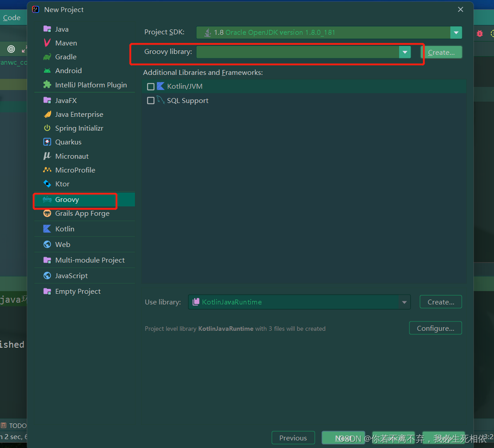Select the Android robot icon

47,70
